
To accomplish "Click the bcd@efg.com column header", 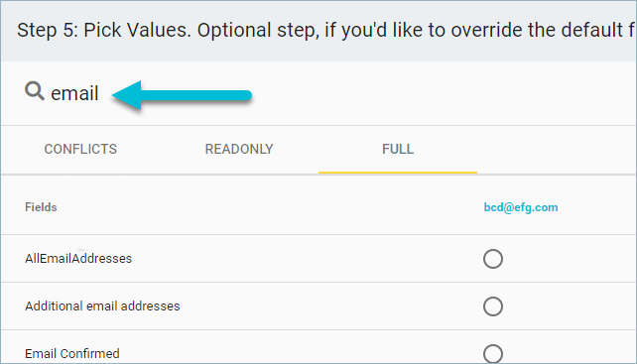I will pyautogui.click(x=521, y=207).
